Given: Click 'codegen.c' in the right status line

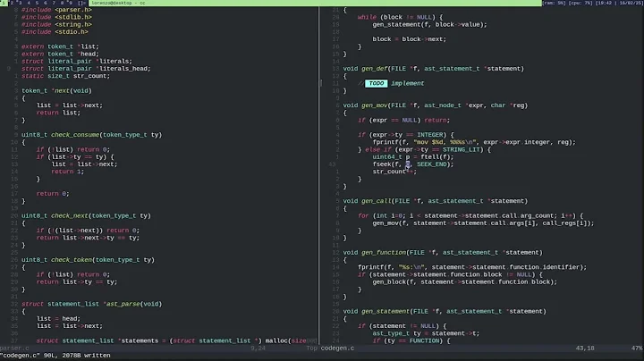Looking at the screenshot, I should point(337,348).
